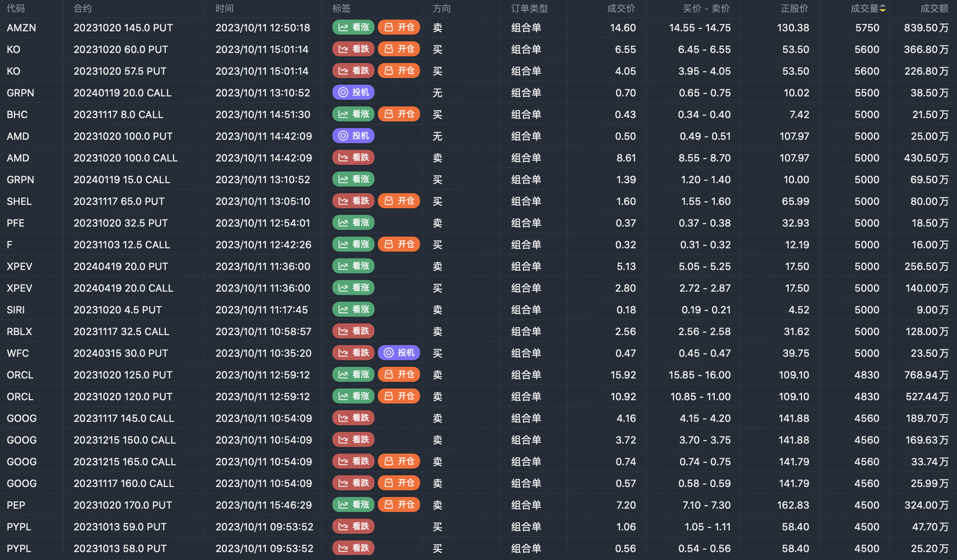This screenshot has height=560, width=957.
Task: Click the time '2023/10/11 15:46:29'
Action: coord(263,505)
